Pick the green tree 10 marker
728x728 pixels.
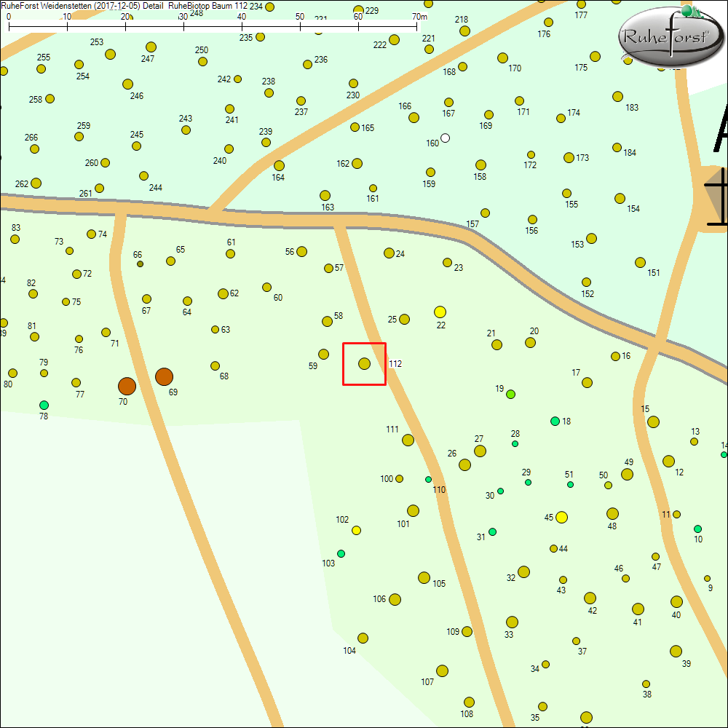[697, 529]
